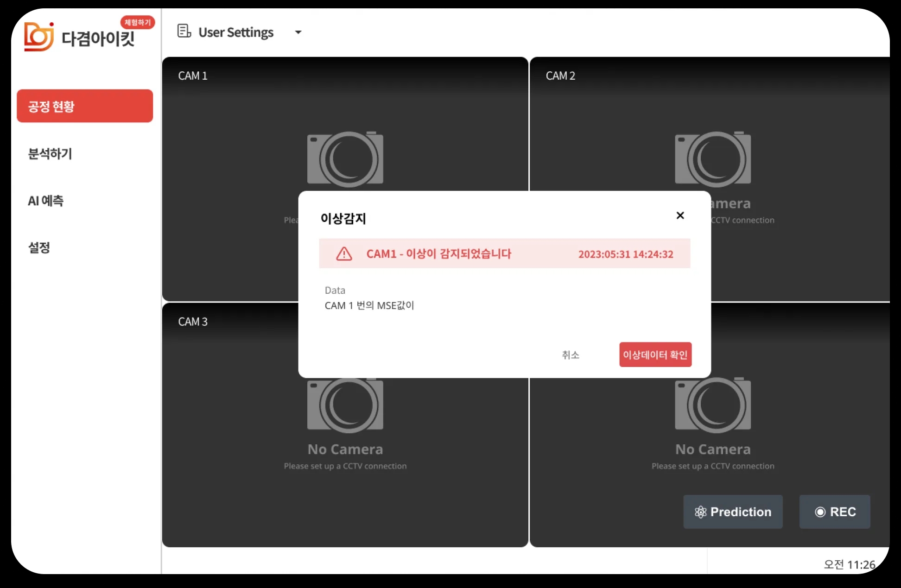
Task: Click the 취소 cancel button
Action: click(x=571, y=355)
